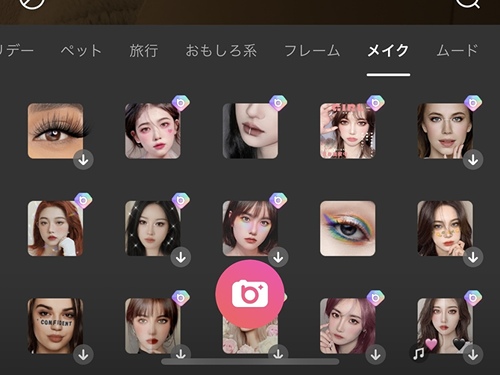Select the emoji freckles makeup filter
Image resolution: width=500 pixels, height=375 pixels.
[445, 228]
